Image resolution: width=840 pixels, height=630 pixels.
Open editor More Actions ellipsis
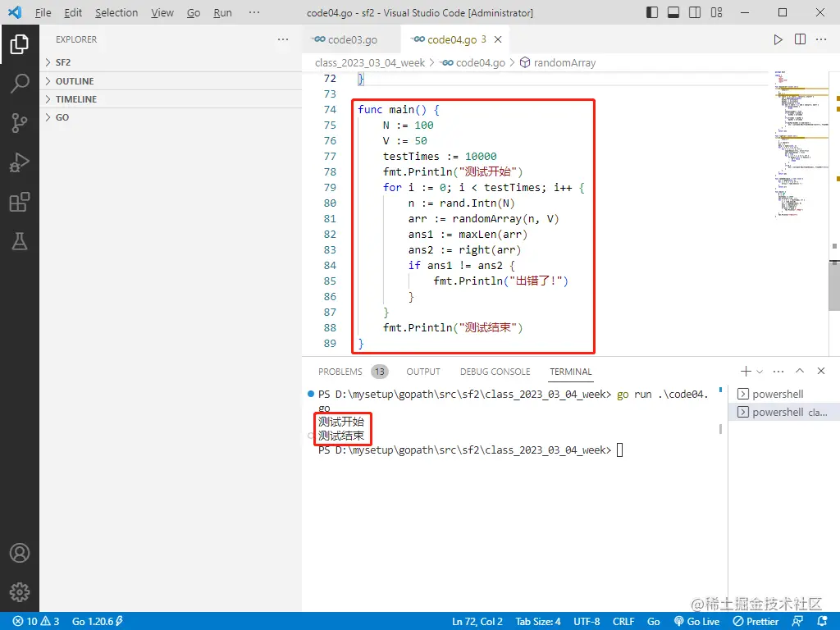point(821,39)
